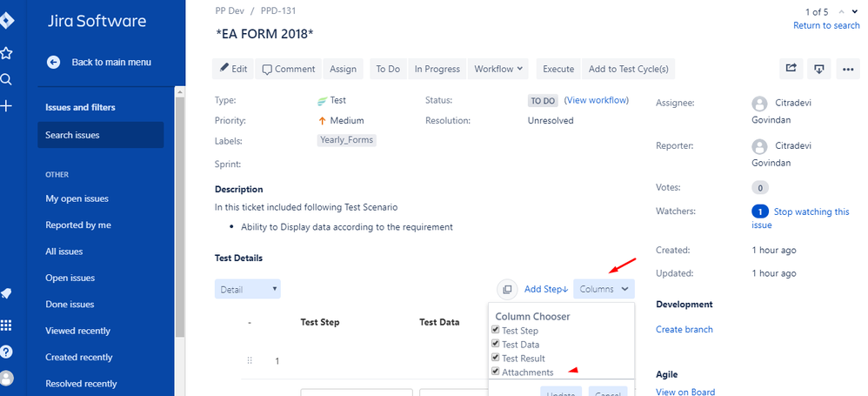This screenshot has width=868, height=396.
Task: Click the clone step copy icon
Action: (x=506, y=289)
